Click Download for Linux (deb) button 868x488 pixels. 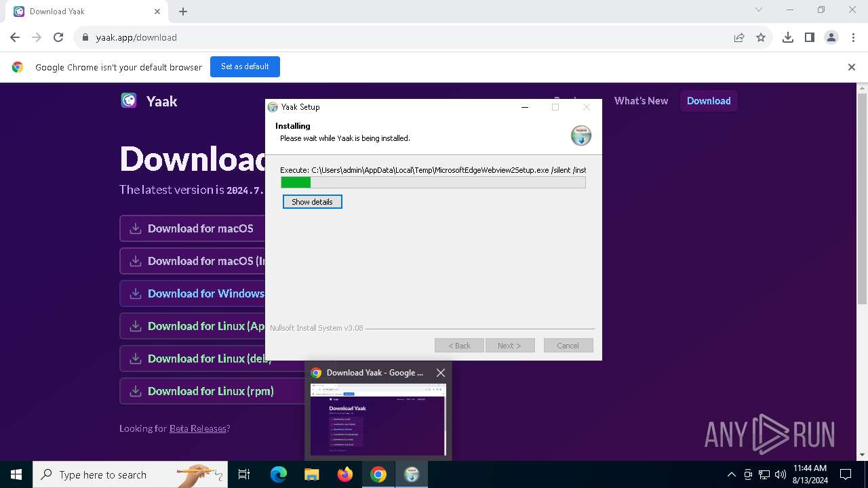pos(193,359)
